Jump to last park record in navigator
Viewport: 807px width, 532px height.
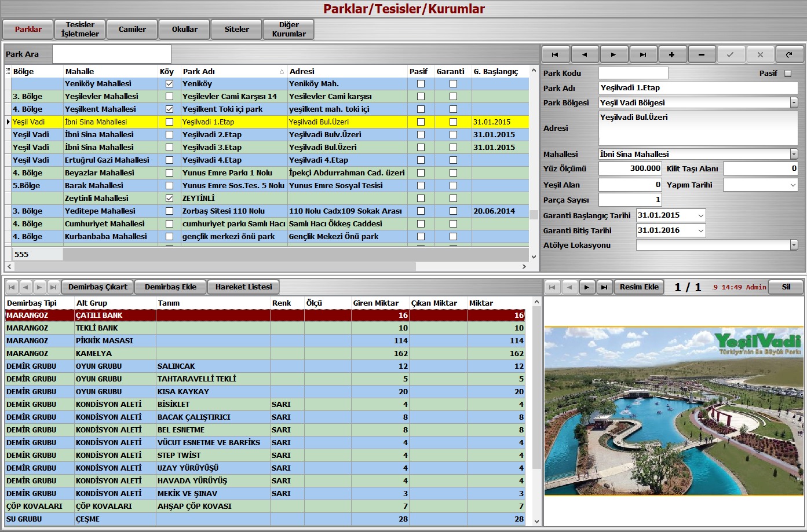point(643,54)
